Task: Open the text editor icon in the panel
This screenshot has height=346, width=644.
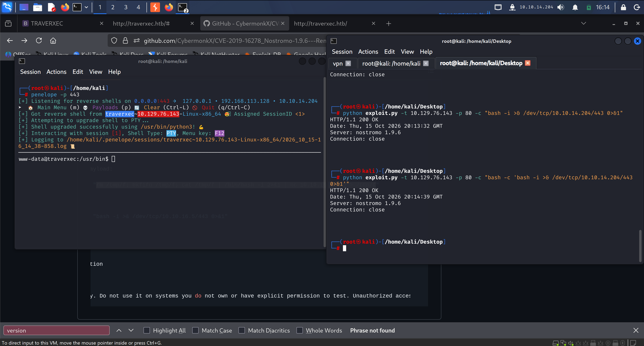Action: [x=52, y=7]
